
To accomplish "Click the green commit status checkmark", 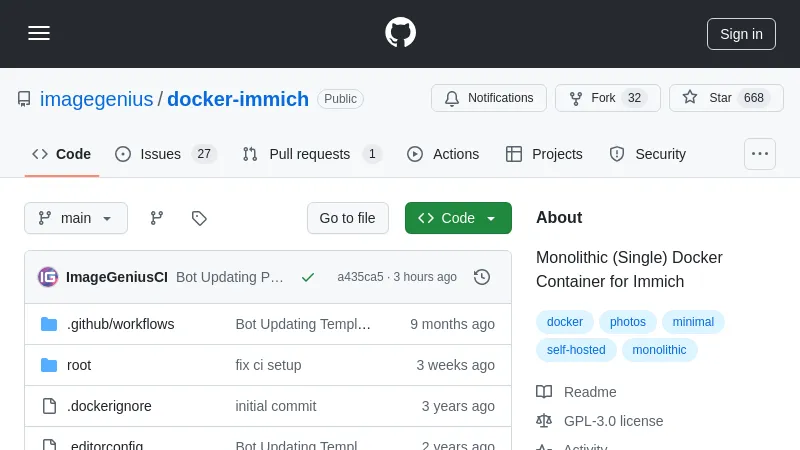I will (x=308, y=277).
